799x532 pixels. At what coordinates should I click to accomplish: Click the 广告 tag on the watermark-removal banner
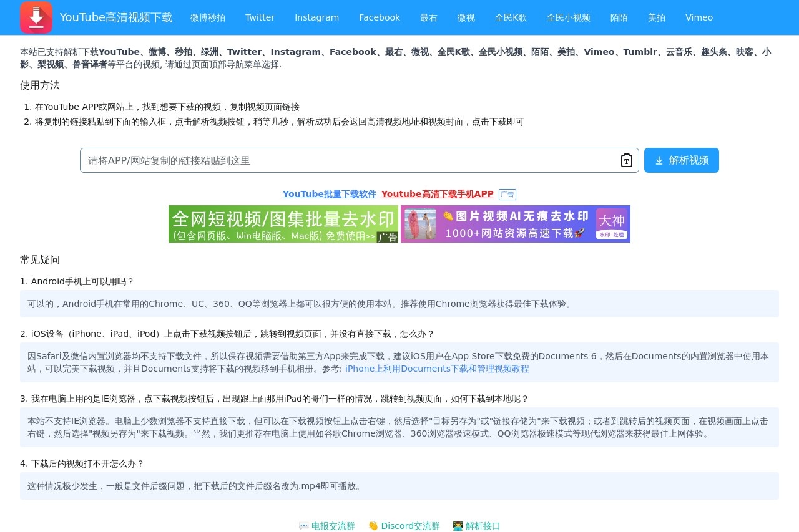click(x=387, y=237)
